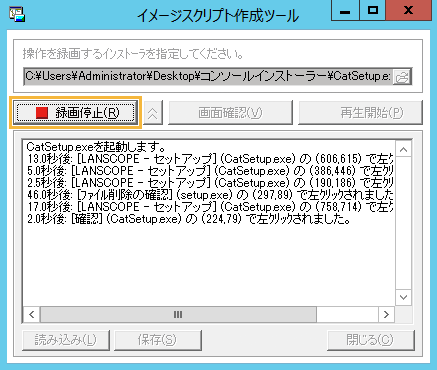Click the 閉じる(C) button
437x370 pixels.
371,340
